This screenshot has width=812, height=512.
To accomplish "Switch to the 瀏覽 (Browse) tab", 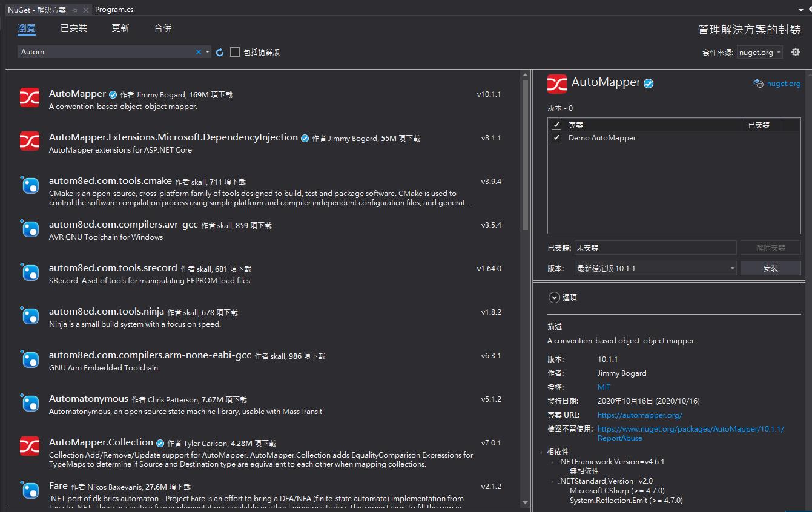I will tap(27, 28).
